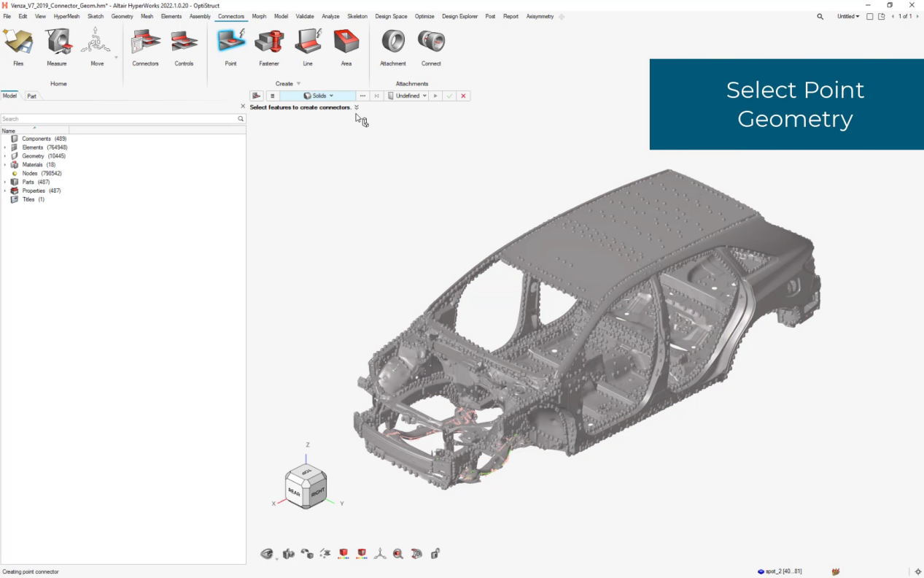
Task: Click the axes triad icon in bottom toolbar
Action: [380, 554]
